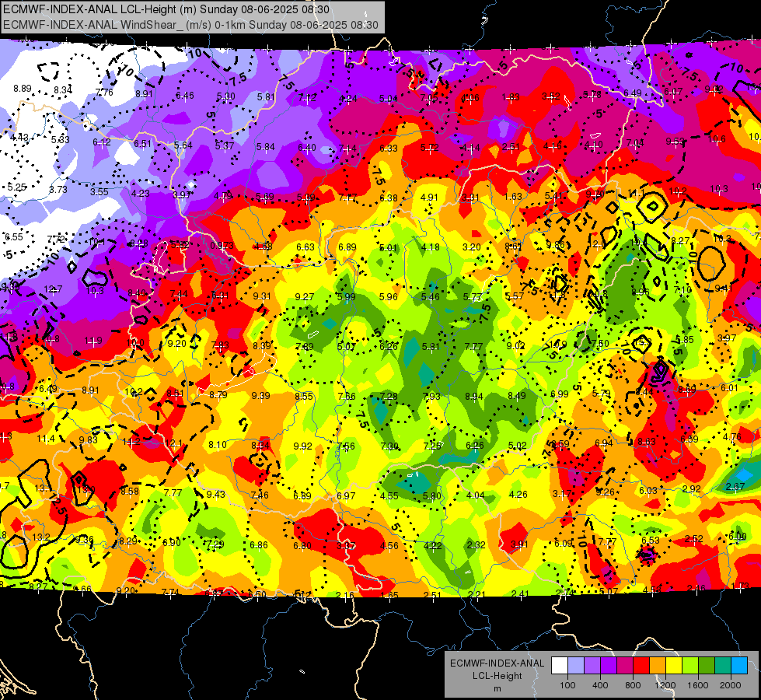Viewport: 761px width, 700px height.
Task: Click the shear value '6.63' on the map
Action: coord(305,247)
